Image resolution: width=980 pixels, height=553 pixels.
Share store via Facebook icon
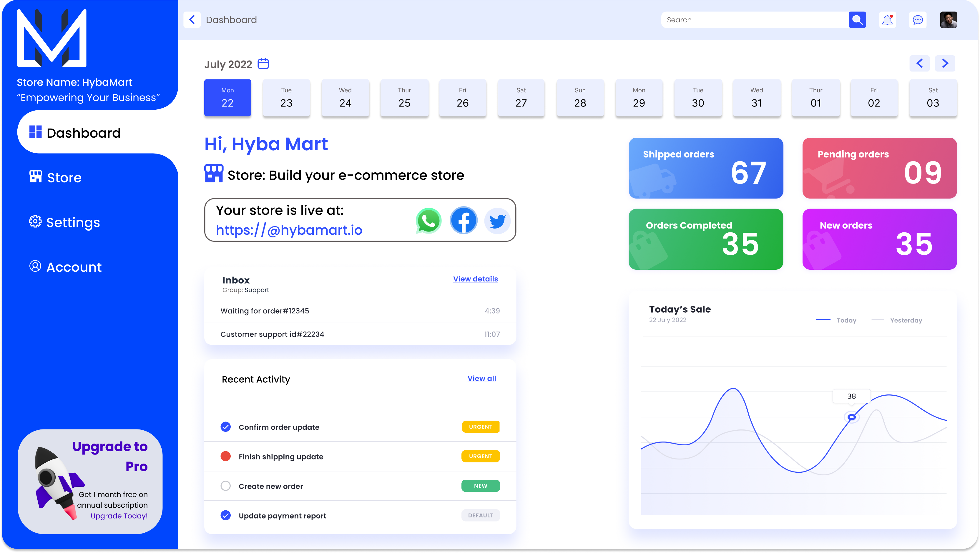[464, 220]
